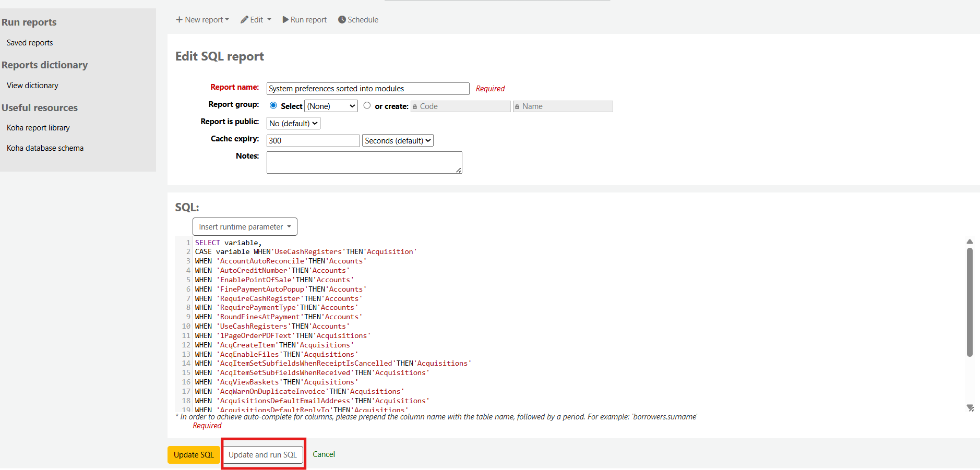Click the SQL editor scroll down arrow
The image size is (980, 470).
970,407
